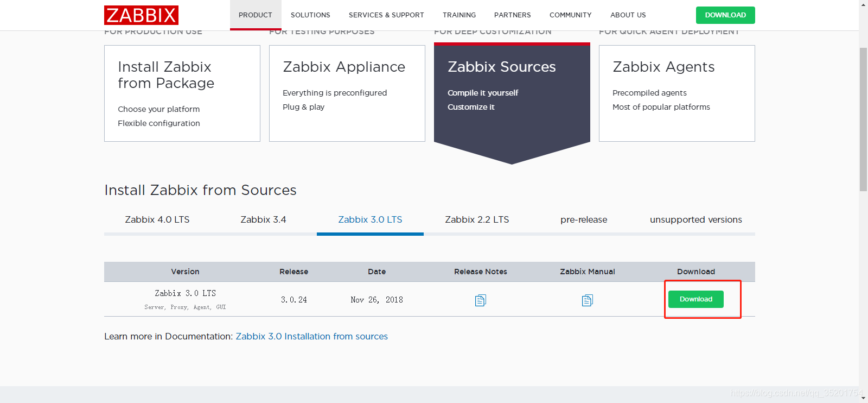Switch to the Zabbix 4.0 LTS tab
This screenshot has height=403, width=868.
pos(157,219)
